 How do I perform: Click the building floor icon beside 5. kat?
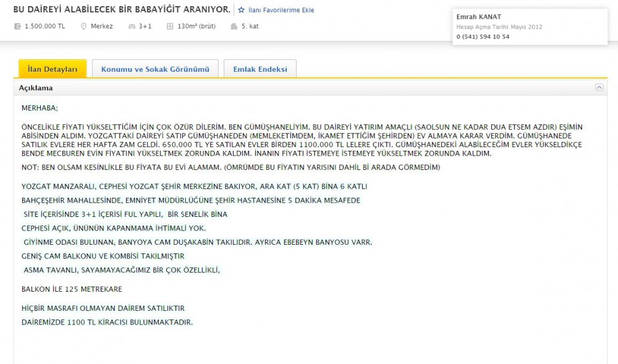pos(234,27)
